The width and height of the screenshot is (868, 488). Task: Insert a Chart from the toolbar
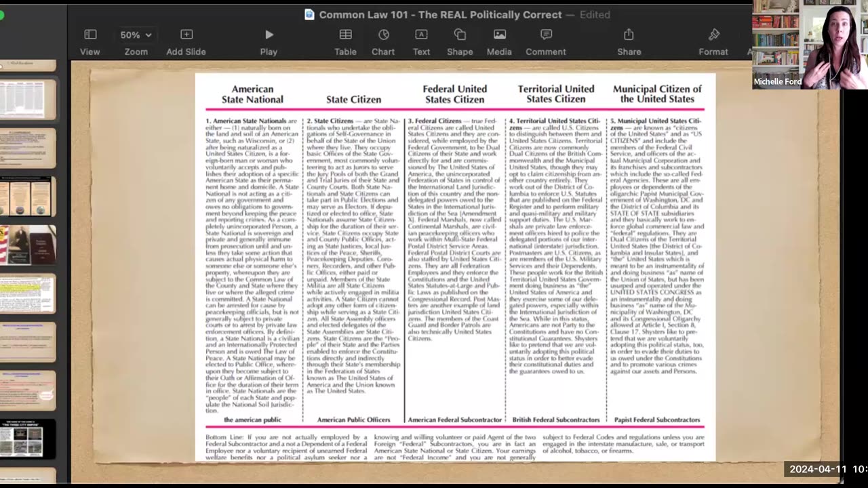383,35
